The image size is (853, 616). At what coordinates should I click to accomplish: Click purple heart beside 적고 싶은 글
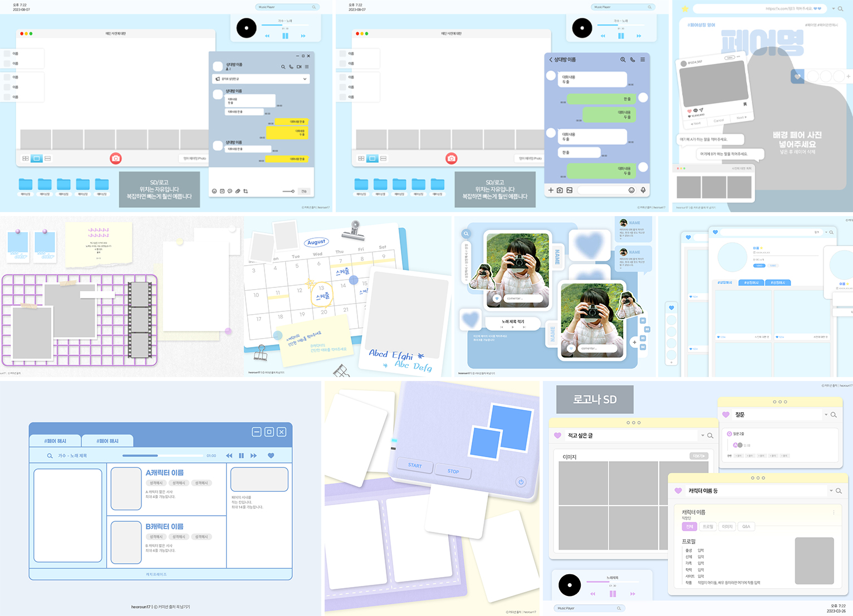tap(558, 436)
